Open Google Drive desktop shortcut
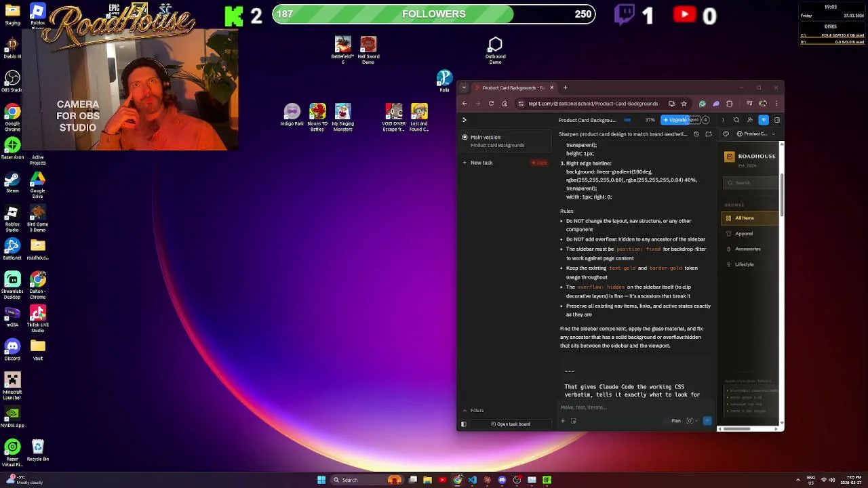This screenshot has width=868, height=488. (x=37, y=182)
